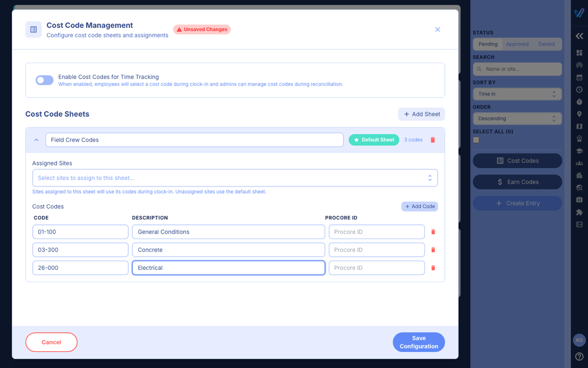Open the stopwatch icon in sidebar
The image size is (588, 368).
[579, 102]
